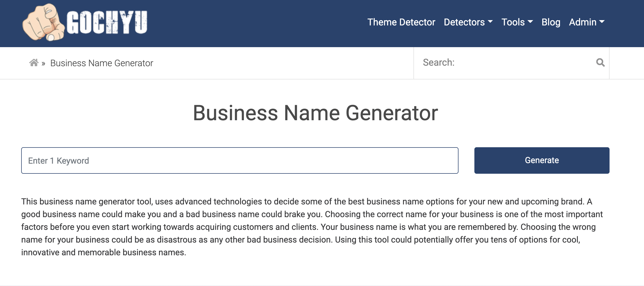Open the Admin menu label

point(583,22)
